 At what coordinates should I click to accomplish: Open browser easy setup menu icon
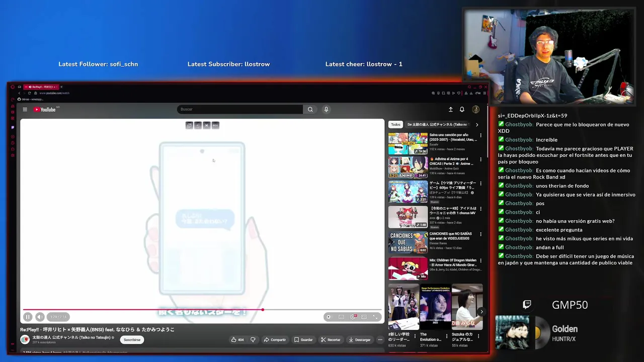pos(485,93)
